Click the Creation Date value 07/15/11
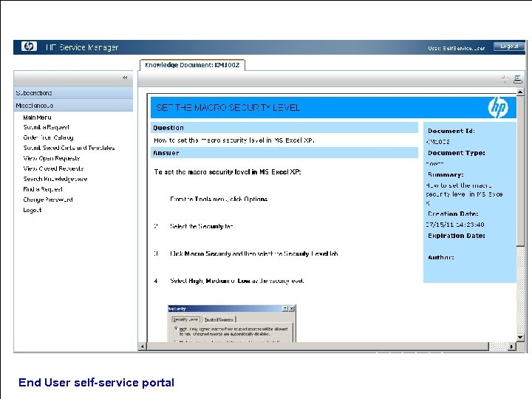Viewport: 532px width, 399px height. tap(455, 225)
